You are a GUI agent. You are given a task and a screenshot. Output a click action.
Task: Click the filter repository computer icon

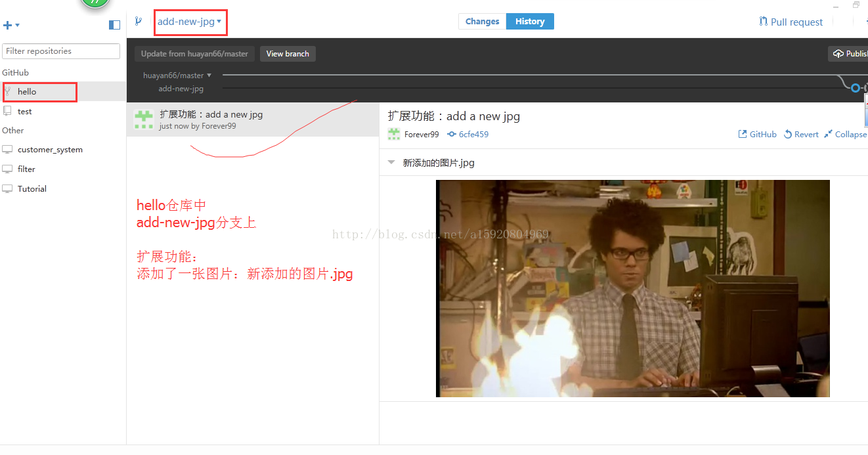click(8, 169)
